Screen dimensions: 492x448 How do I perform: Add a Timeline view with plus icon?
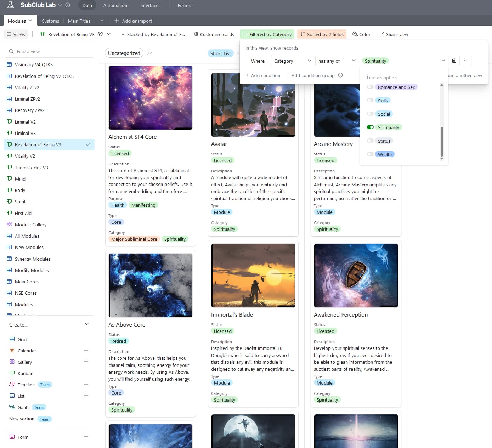86,384
